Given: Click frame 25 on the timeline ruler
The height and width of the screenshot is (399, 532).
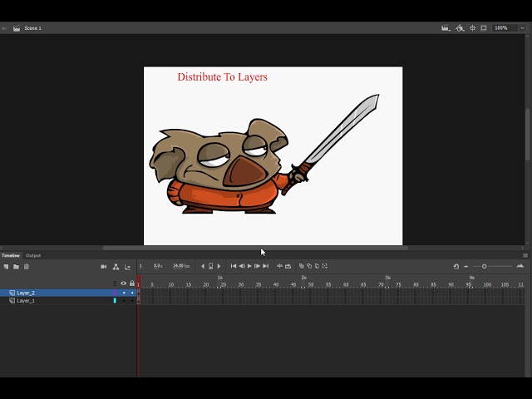Looking at the screenshot, I should [223, 284].
